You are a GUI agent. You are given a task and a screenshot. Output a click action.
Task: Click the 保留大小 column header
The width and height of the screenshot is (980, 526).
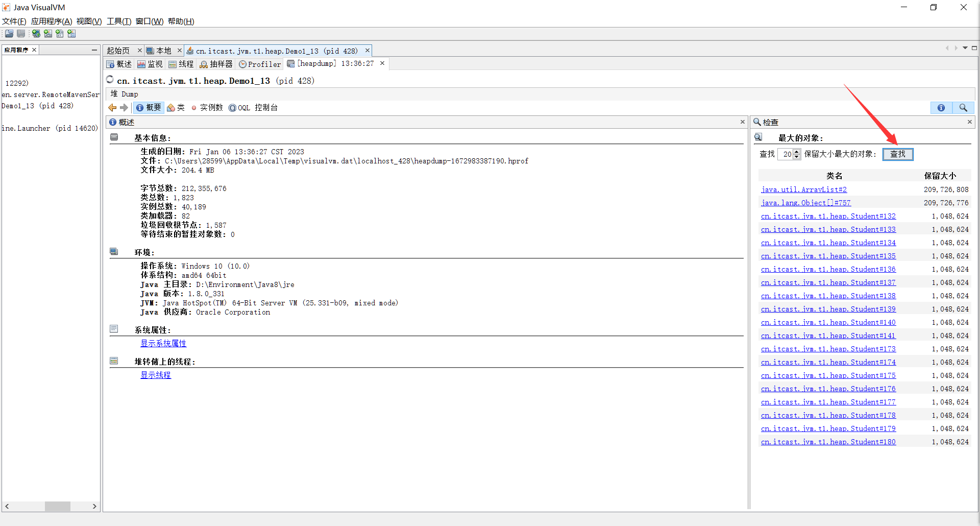coord(940,176)
